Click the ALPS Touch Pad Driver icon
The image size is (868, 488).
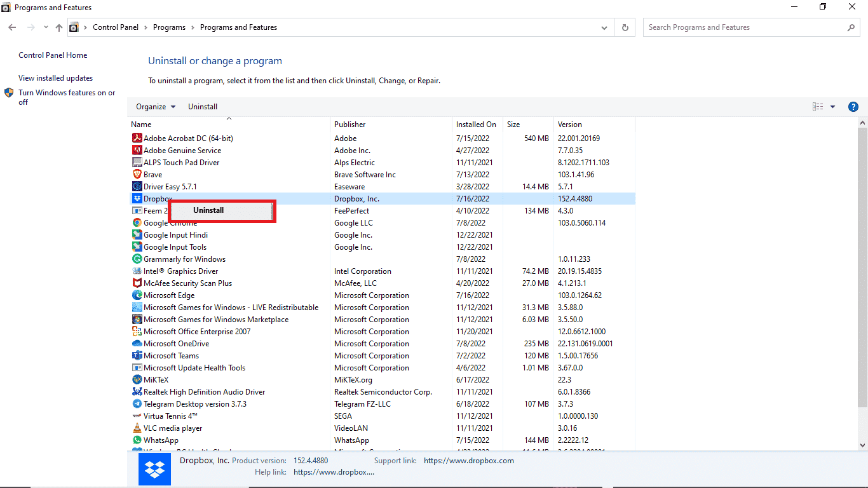click(137, 162)
